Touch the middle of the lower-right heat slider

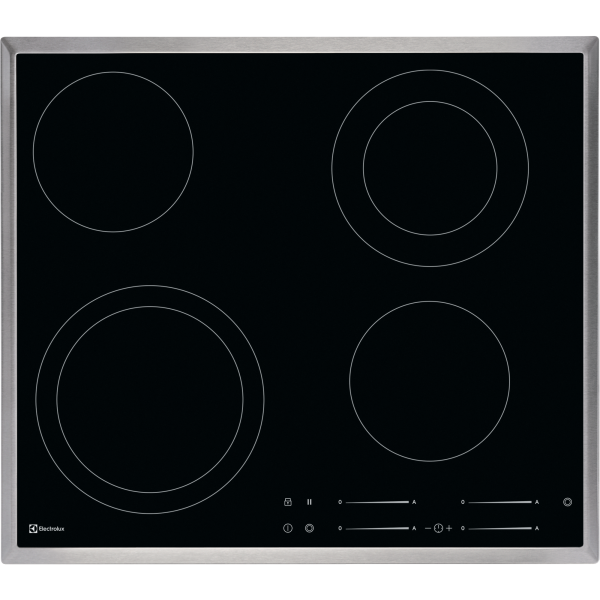pos(501,527)
